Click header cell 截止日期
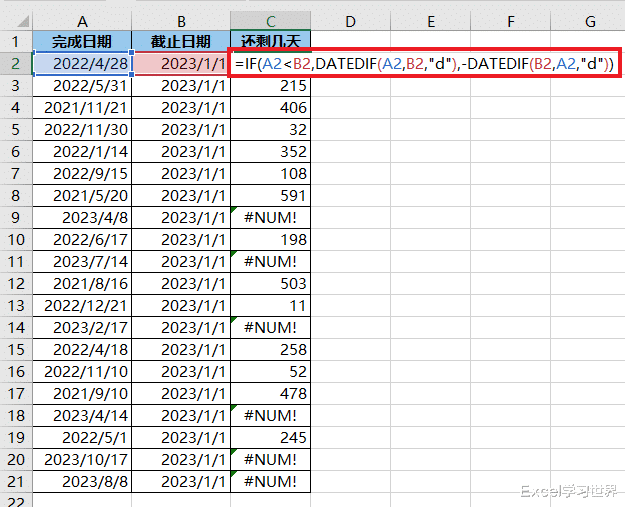Viewport: 625px width, 507px height. point(181,41)
